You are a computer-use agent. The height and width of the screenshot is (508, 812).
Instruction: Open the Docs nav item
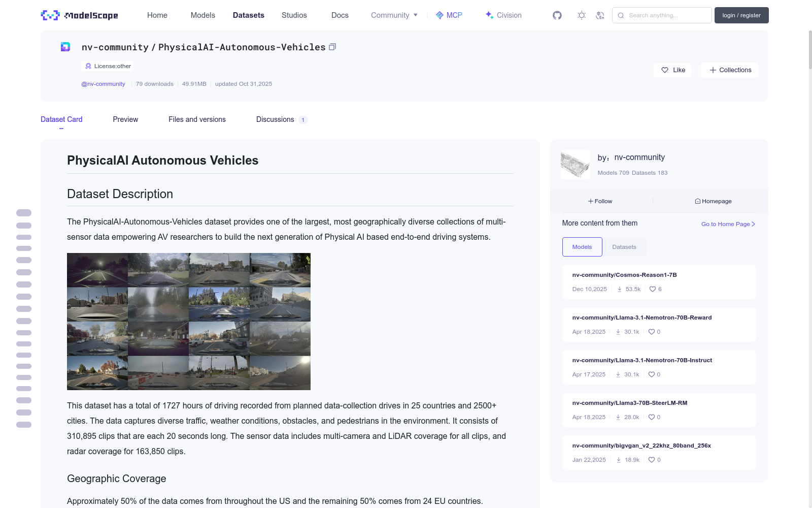coord(340,15)
